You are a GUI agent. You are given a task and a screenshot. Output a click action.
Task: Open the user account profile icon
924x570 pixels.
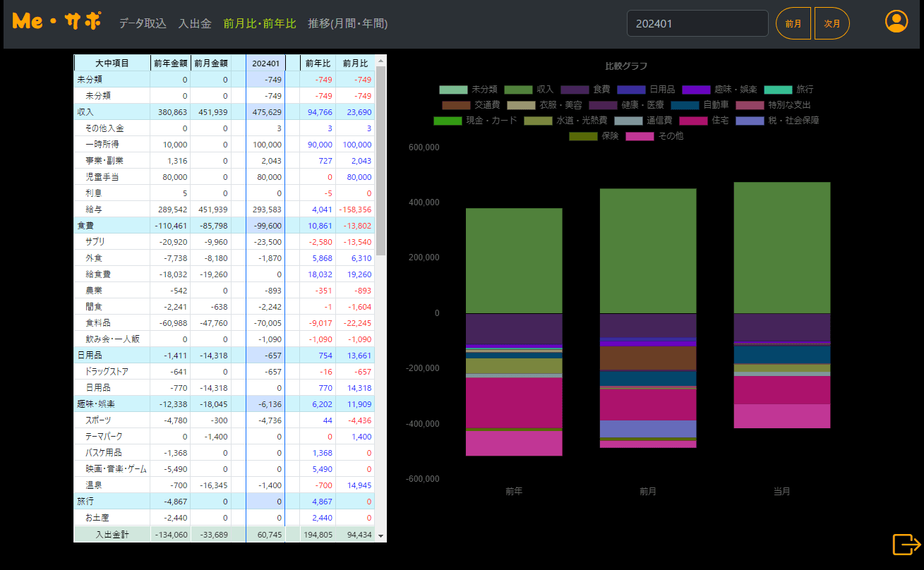click(896, 22)
